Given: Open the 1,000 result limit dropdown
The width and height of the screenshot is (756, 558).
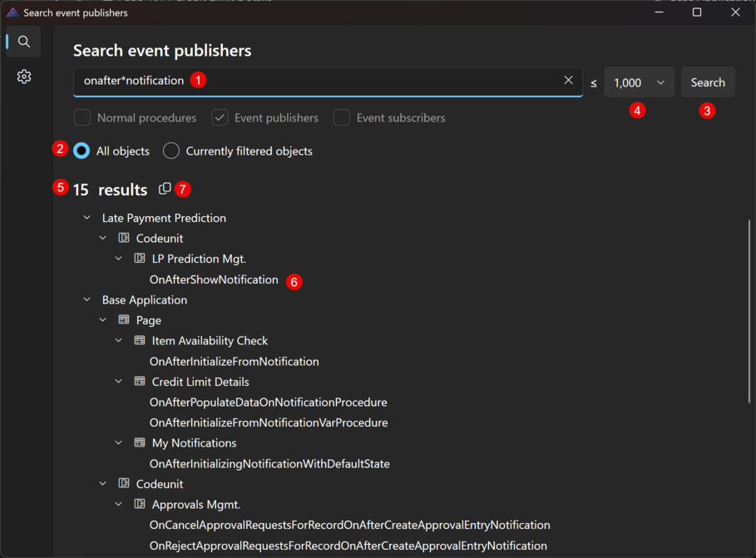Looking at the screenshot, I should 639,82.
